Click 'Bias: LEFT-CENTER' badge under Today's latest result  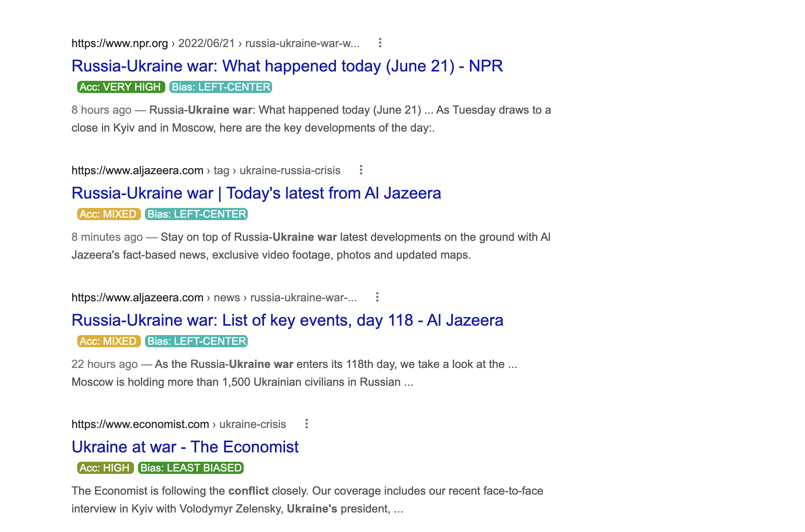196,214
